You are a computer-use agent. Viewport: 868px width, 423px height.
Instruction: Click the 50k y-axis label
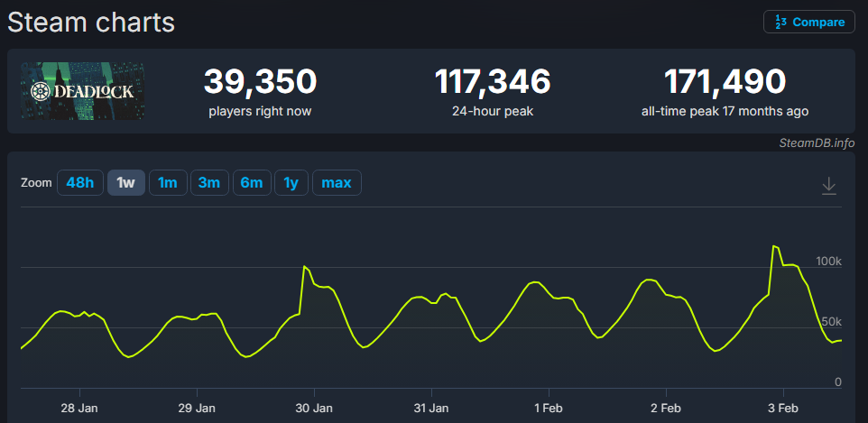point(832,322)
